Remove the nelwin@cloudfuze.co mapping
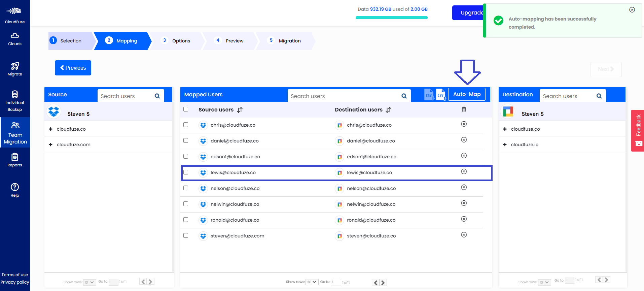Image resolution: width=644 pixels, height=291 pixels. click(x=464, y=203)
